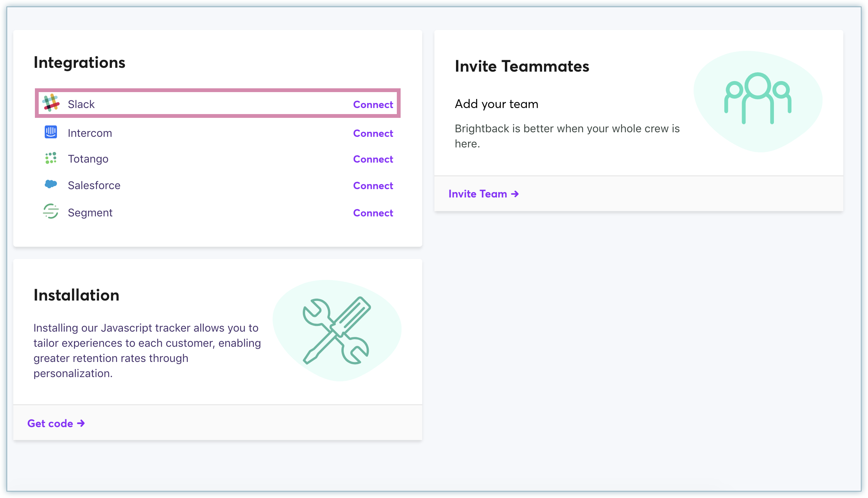Connect the Slack integration

coord(373,105)
